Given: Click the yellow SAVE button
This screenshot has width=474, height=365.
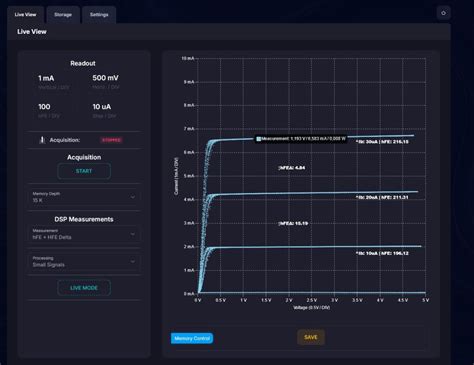Looking at the screenshot, I should (x=311, y=337).
